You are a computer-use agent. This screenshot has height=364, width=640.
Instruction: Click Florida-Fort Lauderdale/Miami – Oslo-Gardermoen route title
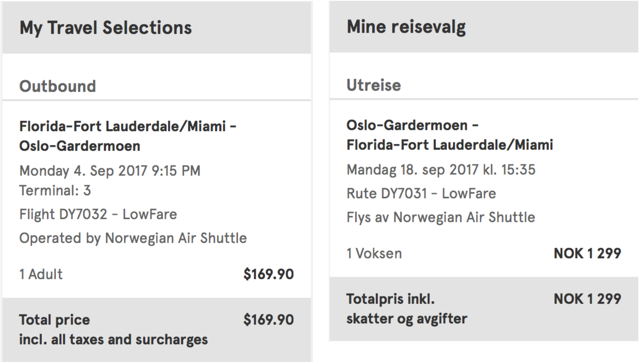coord(128,136)
